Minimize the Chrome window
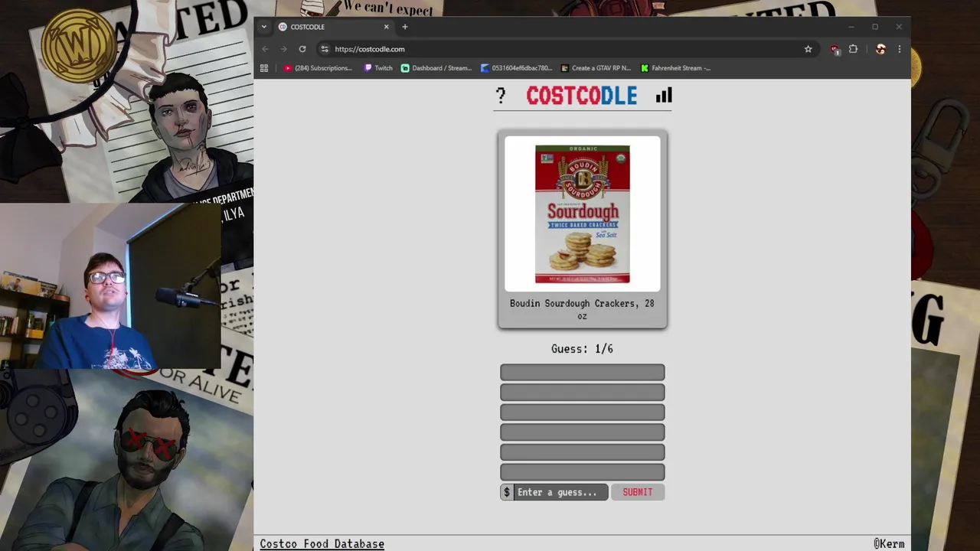The height and width of the screenshot is (551, 980). (x=851, y=27)
